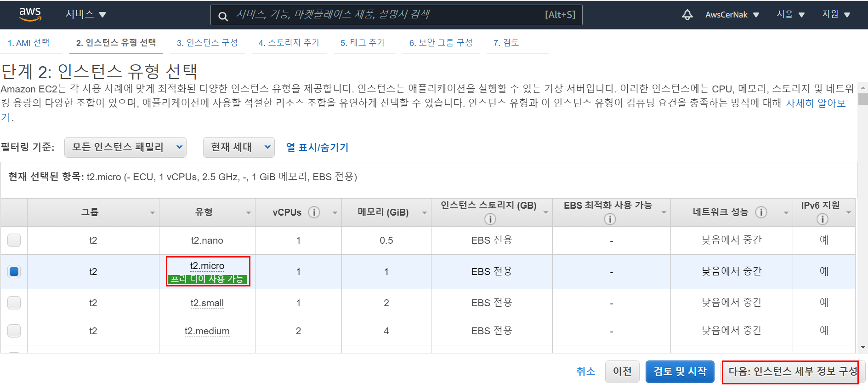Click the notifications bell icon

(x=687, y=15)
